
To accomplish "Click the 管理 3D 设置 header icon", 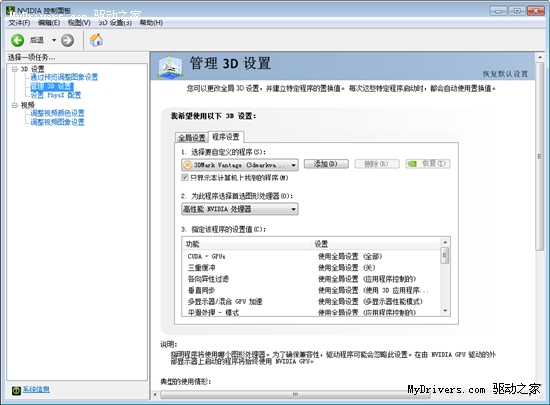I will pyautogui.click(x=170, y=66).
